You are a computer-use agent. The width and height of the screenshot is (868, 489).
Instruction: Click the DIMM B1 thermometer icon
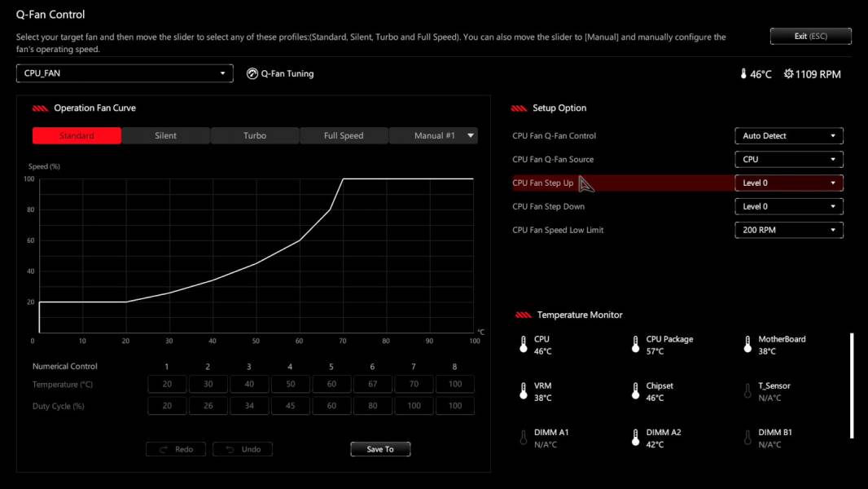tap(747, 438)
